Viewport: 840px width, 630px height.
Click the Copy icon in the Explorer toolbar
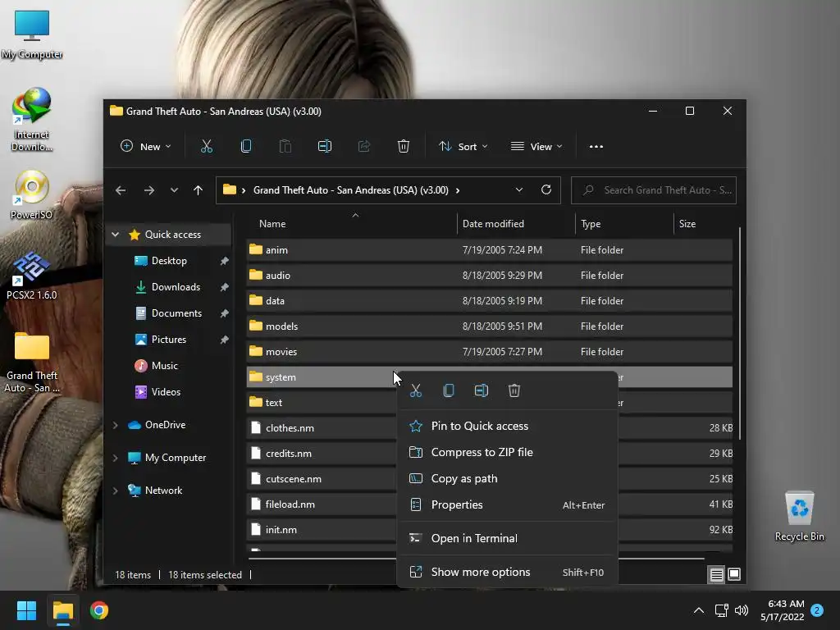(246, 146)
